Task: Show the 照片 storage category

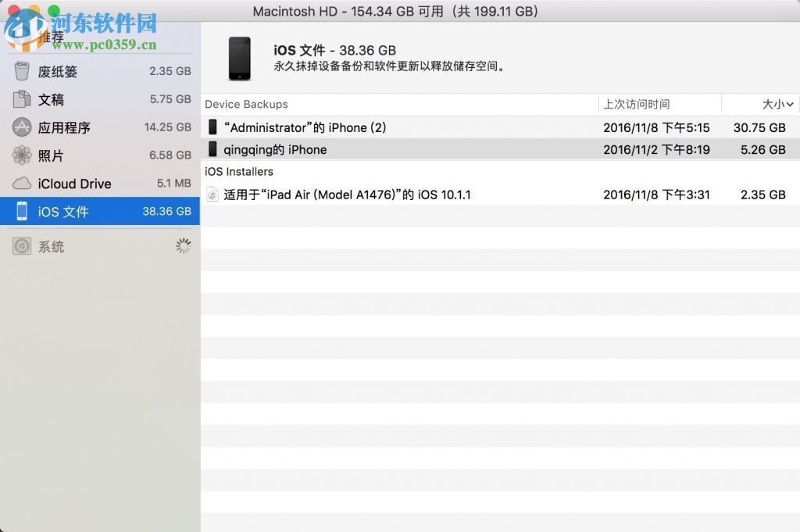Action: click(x=100, y=155)
